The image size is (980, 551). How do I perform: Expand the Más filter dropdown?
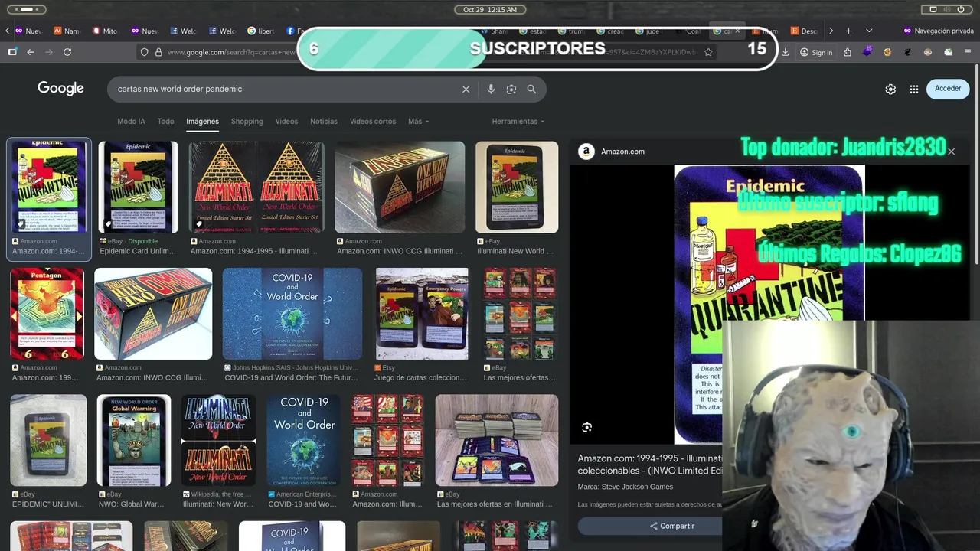pos(418,121)
